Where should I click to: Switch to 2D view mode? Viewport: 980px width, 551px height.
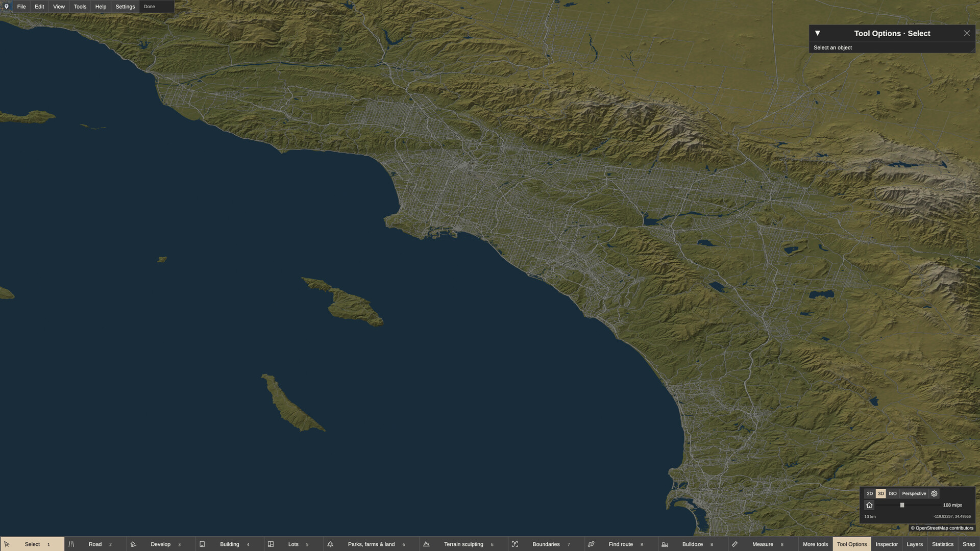(870, 493)
